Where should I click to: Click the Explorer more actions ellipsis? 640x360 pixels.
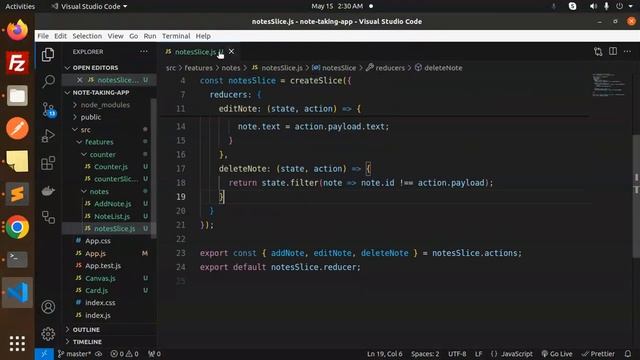tap(144, 52)
